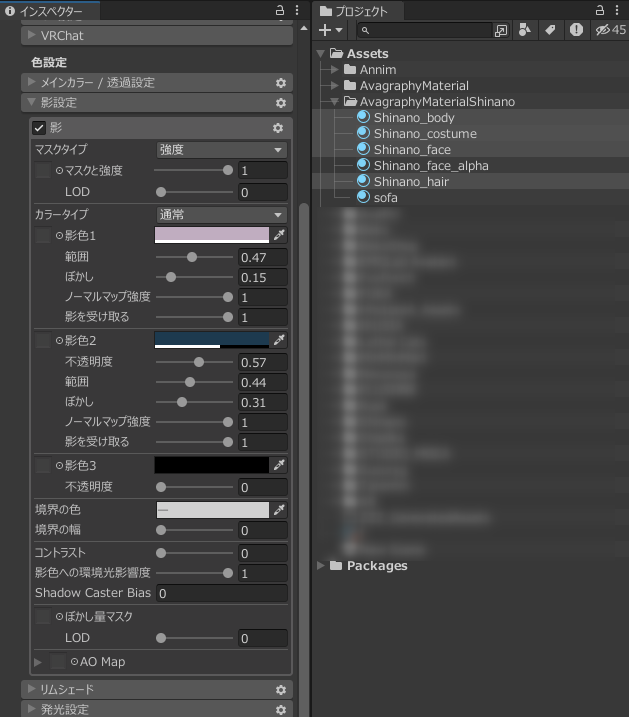Screen dimensions: 629x717
Task: Click the 影色2 texture slot
Action: 43,340
